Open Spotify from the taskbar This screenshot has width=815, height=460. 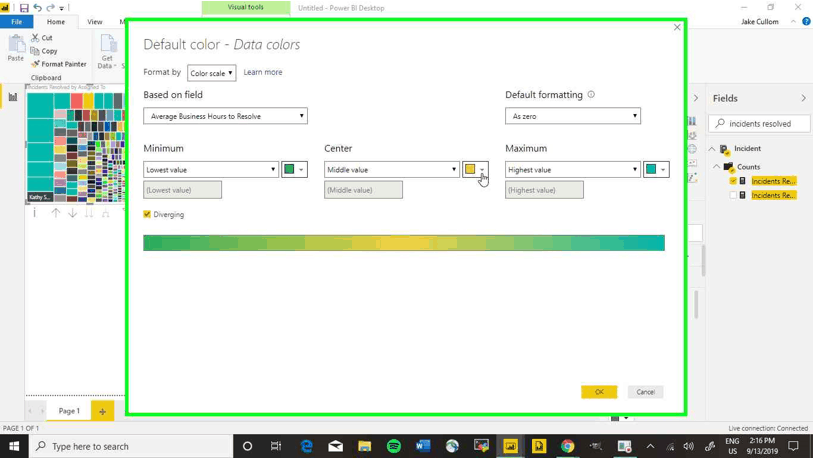394,446
